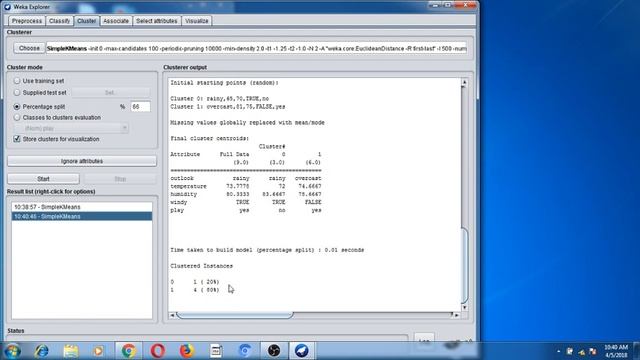This screenshot has width=640, height=360.
Task: Select the 10:38:57 SimpleKMeans result
Action: pos(82,207)
